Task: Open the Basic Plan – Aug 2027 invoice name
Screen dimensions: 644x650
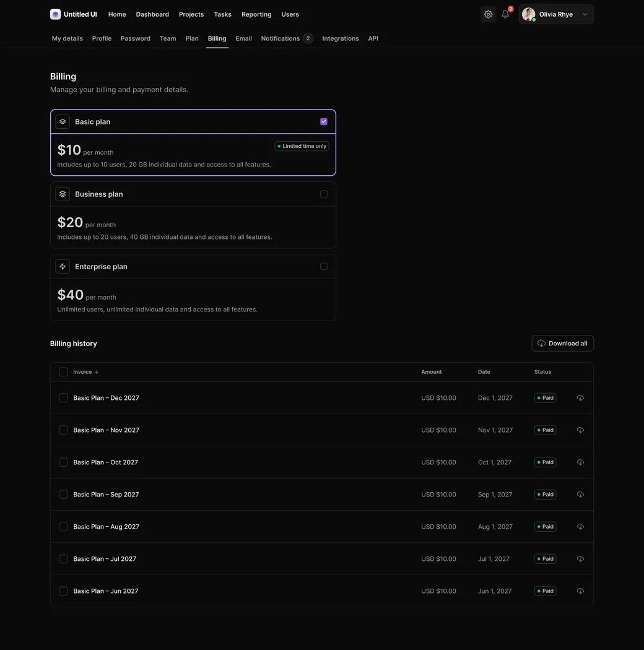Action: click(x=106, y=526)
